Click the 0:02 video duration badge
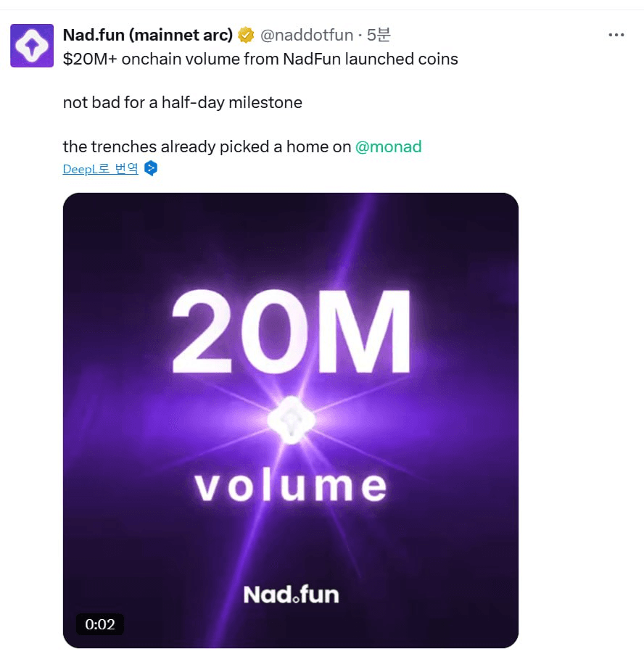Viewport: 644px width, 654px height. pos(100,624)
